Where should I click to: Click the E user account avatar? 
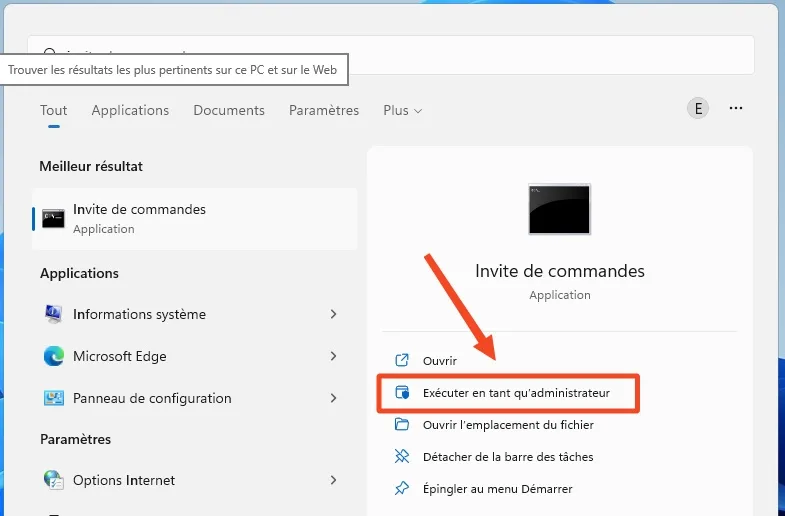click(698, 108)
